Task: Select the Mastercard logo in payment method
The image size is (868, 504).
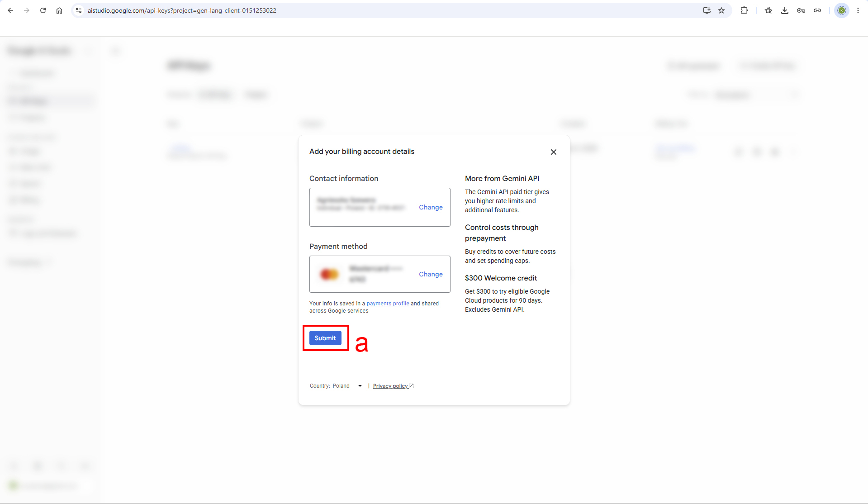Action: click(x=329, y=274)
